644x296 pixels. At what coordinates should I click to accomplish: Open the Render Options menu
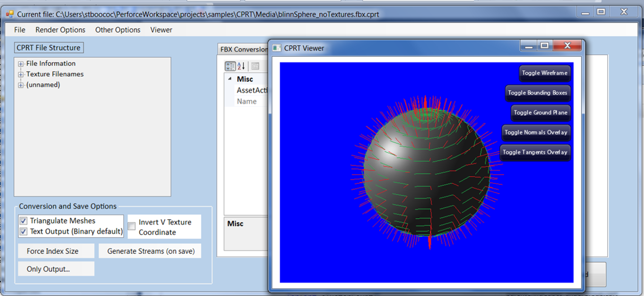[60, 30]
